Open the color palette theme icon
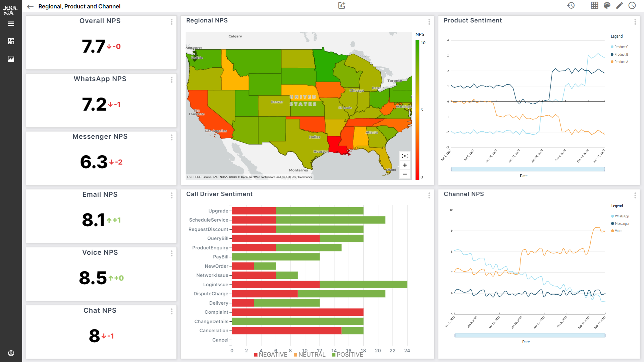This screenshot has width=644, height=362. click(x=607, y=6)
